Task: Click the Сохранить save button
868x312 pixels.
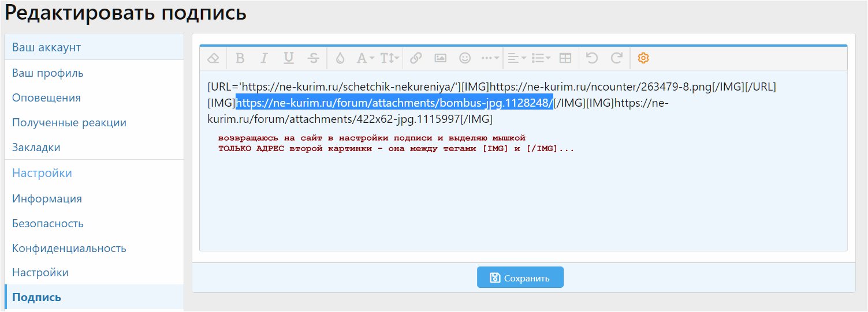Action: click(520, 277)
